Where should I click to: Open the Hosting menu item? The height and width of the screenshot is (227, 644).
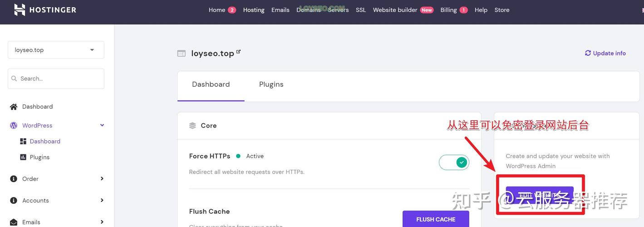254,10
